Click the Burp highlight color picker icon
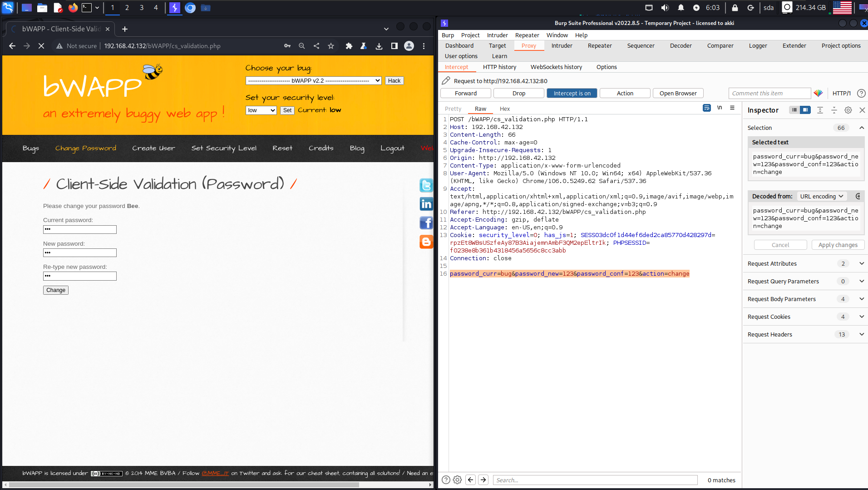868x490 pixels. [x=818, y=93]
